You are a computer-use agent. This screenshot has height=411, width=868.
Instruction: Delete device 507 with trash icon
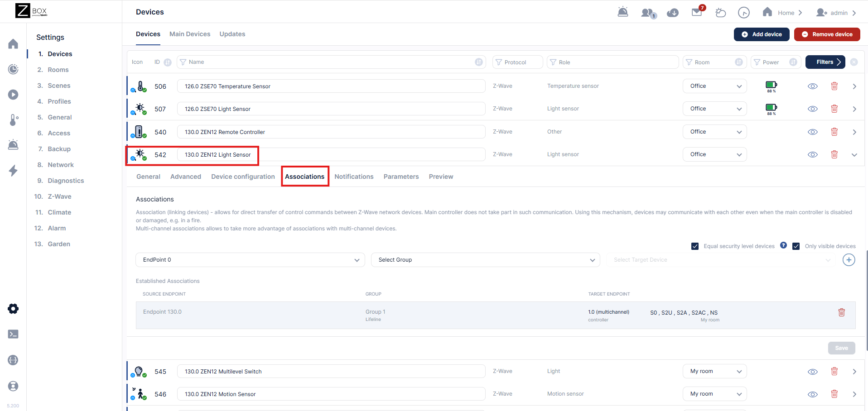pyautogui.click(x=834, y=109)
